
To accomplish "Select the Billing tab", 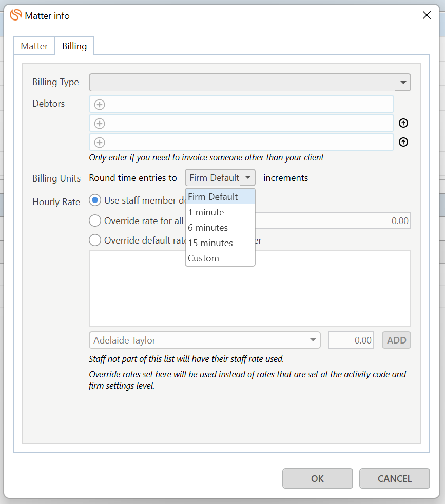I will click(74, 46).
